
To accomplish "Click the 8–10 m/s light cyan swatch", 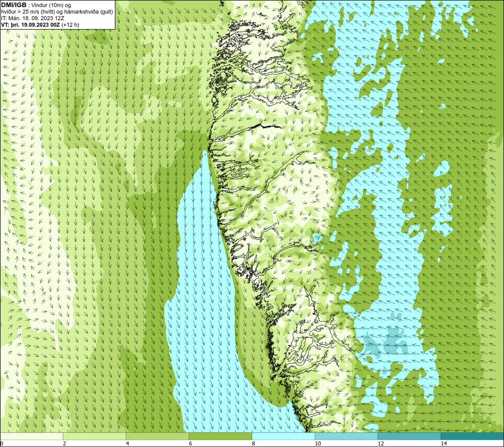I will 283,436.
